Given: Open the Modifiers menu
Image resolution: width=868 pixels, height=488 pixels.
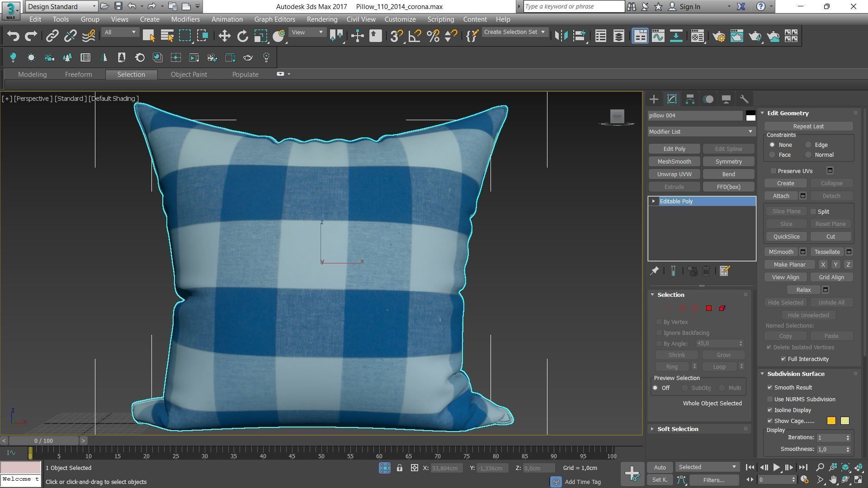Looking at the screenshot, I should click(185, 19).
